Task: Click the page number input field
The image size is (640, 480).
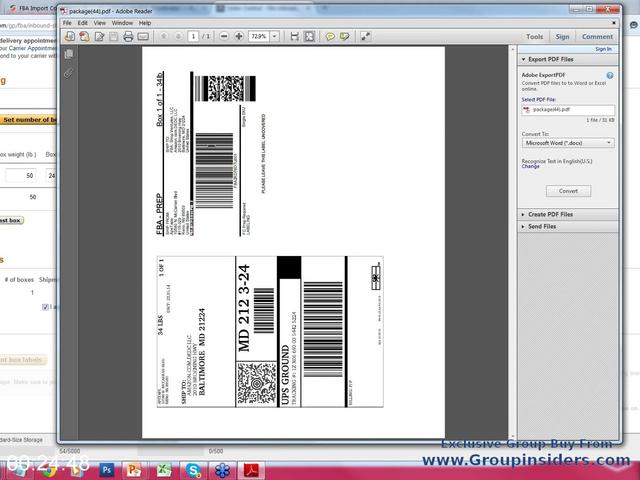Action: pyautogui.click(x=193, y=36)
